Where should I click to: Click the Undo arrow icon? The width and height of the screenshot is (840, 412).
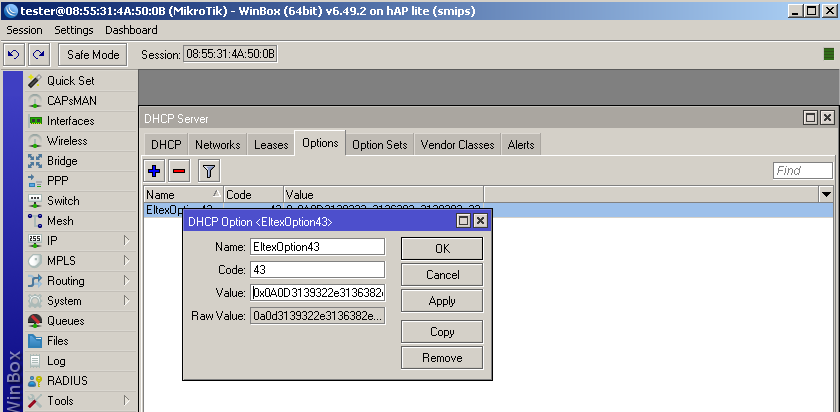click(x=14, y=54)
